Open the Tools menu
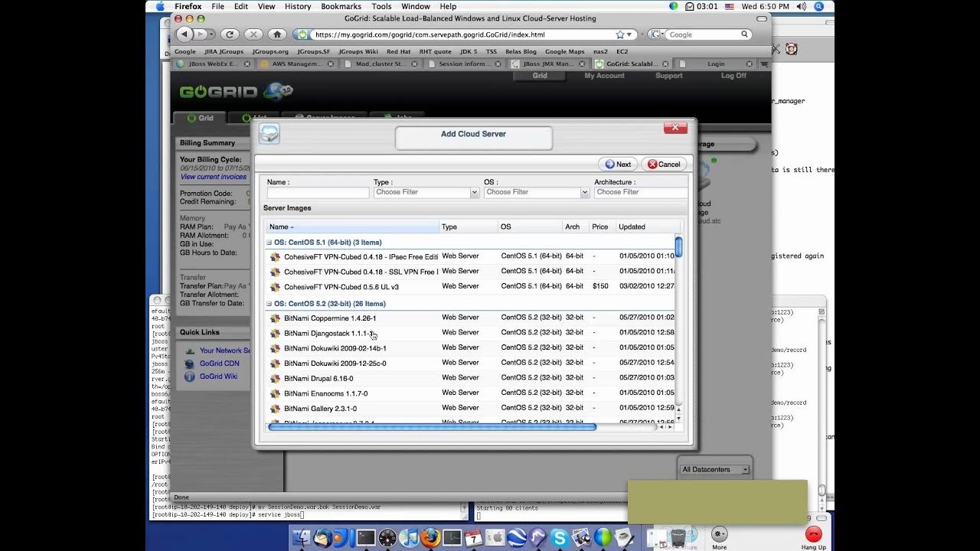980x551 pixels. click(381, 6)
